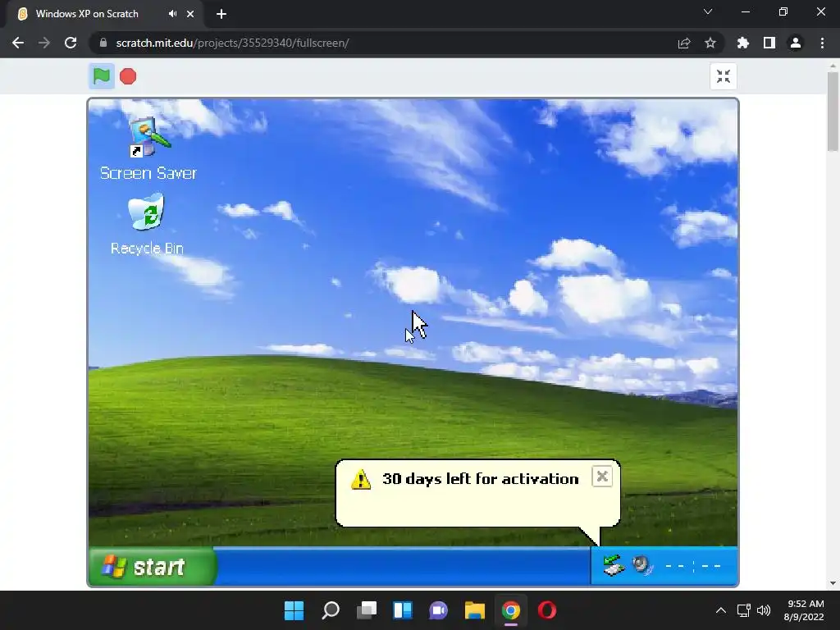Click the '30 days left for activation' text
Screen dimensions: 840x630
coord(481,479)
